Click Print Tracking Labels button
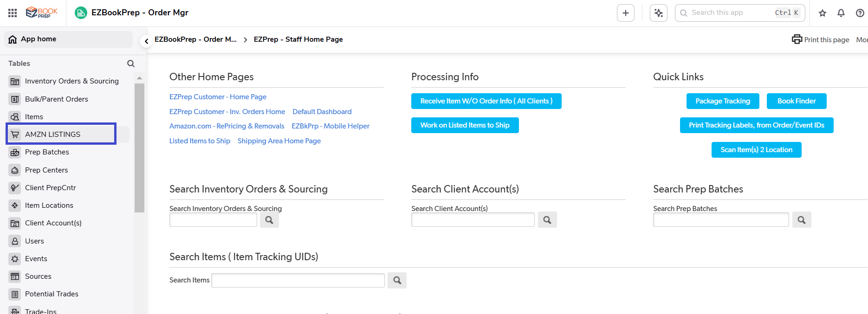868x314 pixels. click(x=757, y=125)
